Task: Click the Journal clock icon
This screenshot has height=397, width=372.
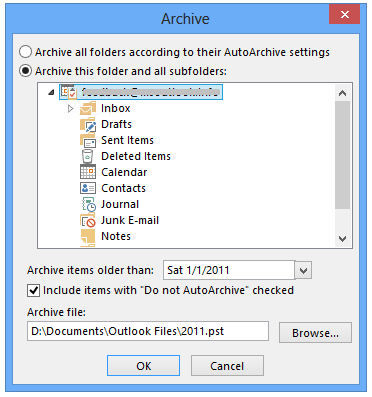Action: pos(88,204)
